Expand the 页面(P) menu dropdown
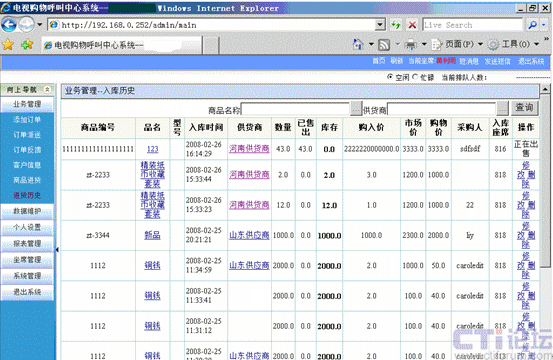 click(480, 44)
